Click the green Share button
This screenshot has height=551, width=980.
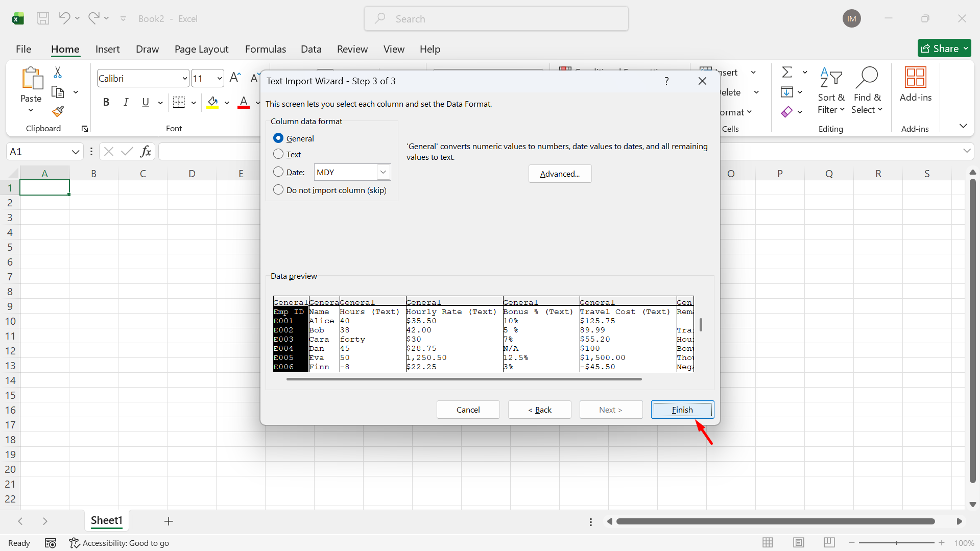(x=944, y=49)
